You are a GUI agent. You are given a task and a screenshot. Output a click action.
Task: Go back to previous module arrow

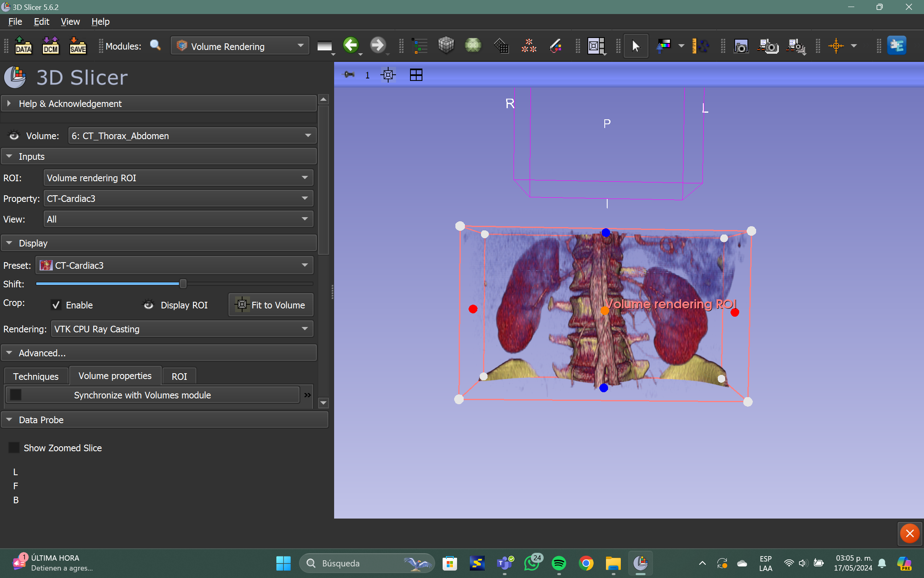pyautogui.click(x=351, y=45)
